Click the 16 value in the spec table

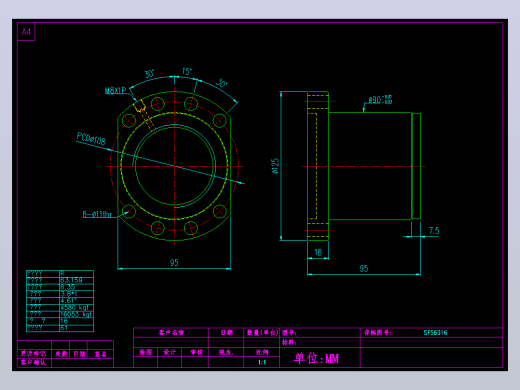[64, 321]
